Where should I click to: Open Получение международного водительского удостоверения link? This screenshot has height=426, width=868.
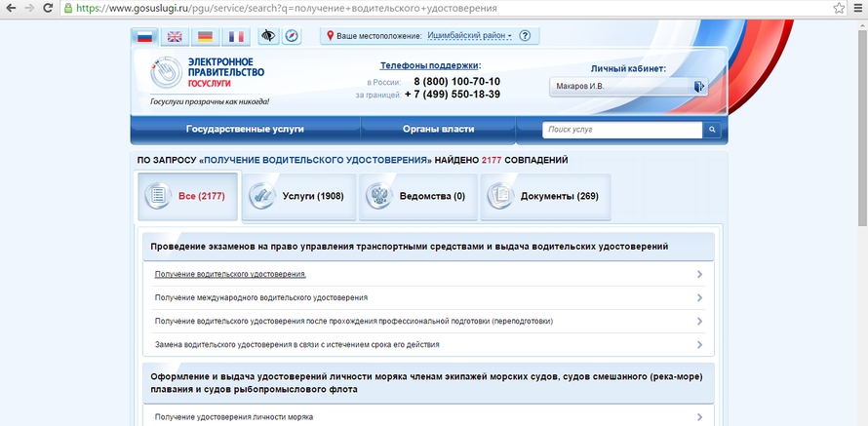(x=260, y=297)
